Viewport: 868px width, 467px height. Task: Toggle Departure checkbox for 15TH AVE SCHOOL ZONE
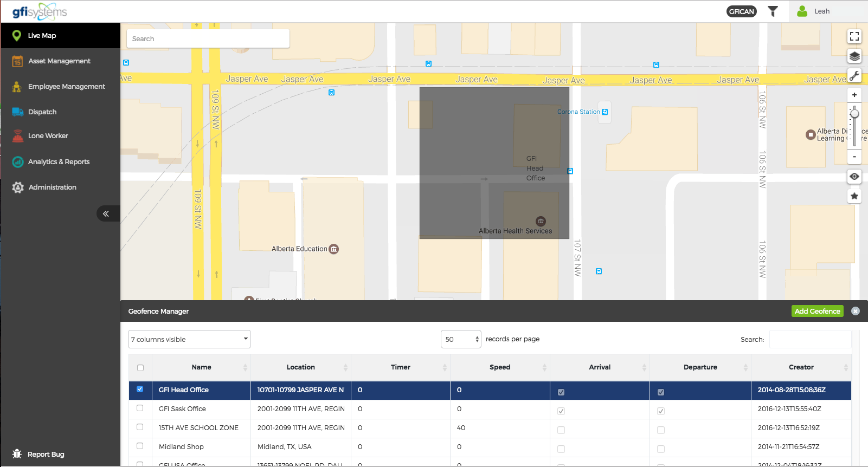pos(661,430)
